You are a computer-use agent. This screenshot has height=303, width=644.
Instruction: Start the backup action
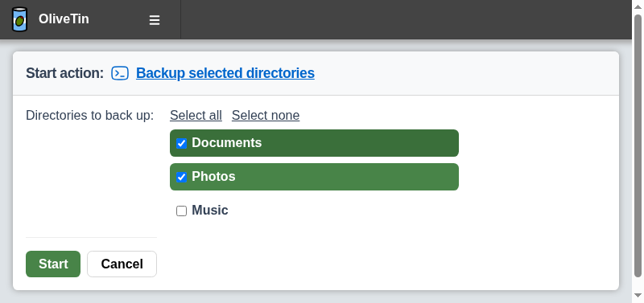[53, 264]
